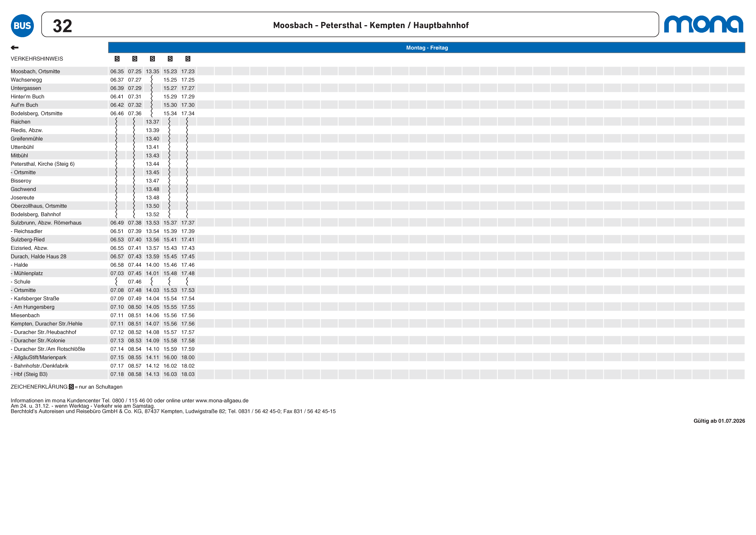Select the stop "Auf'm Buch"

24,105
